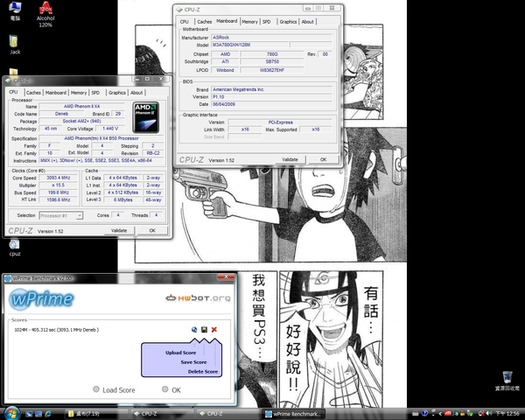Switch to Mainboard tab in left CPU-Z window
The height and width of the screenshot is (420, 525).
point(56,93)
